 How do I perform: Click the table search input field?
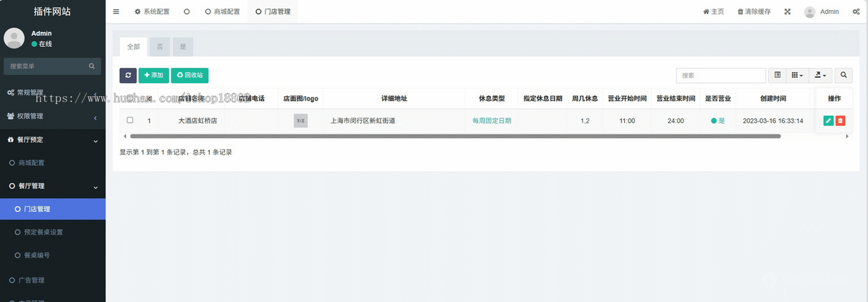click(x=720, y=75)
